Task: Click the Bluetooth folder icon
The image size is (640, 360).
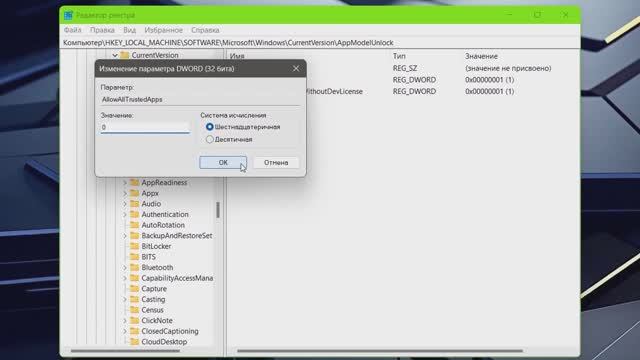Action: click(x=134, y=267)
